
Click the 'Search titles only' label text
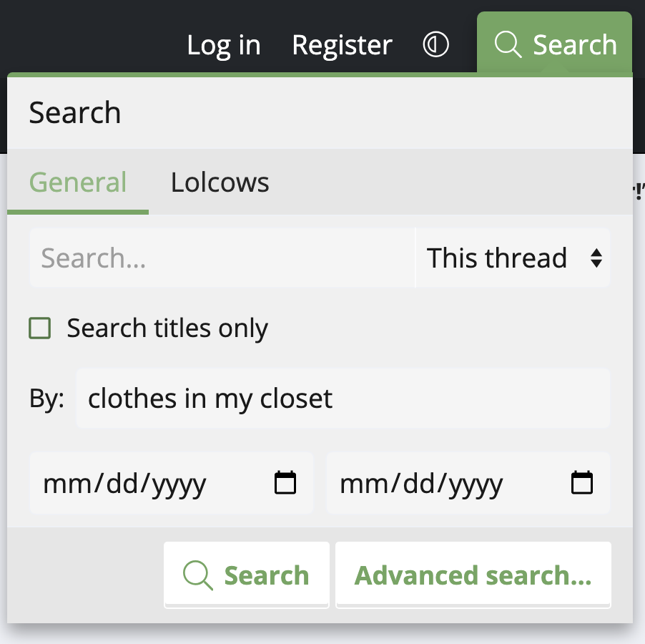(167, 328)
